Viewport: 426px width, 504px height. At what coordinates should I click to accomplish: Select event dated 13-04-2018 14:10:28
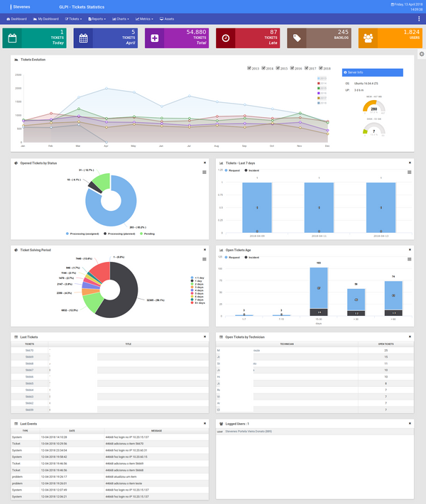(x=109, y=437)
